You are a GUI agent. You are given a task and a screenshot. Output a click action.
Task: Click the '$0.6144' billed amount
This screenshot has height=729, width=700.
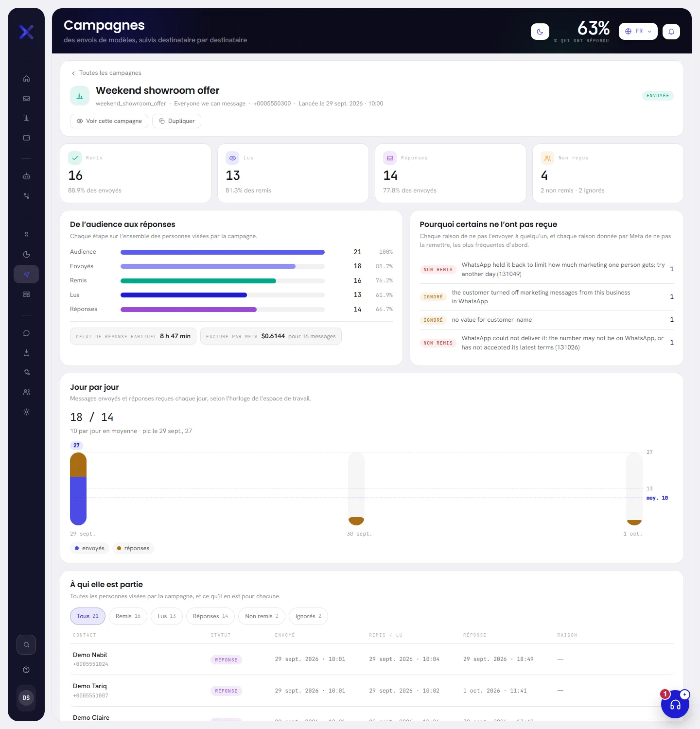(273, 336)
